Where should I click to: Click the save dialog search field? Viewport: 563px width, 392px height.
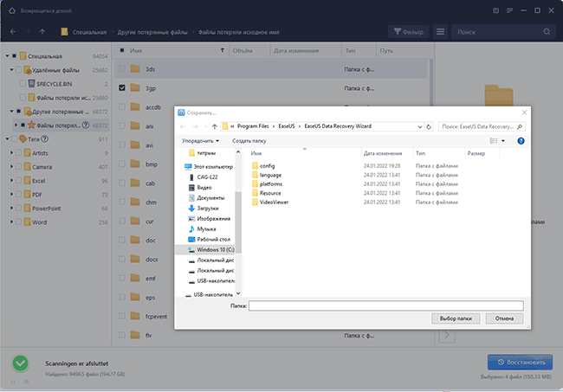(482, 126)
